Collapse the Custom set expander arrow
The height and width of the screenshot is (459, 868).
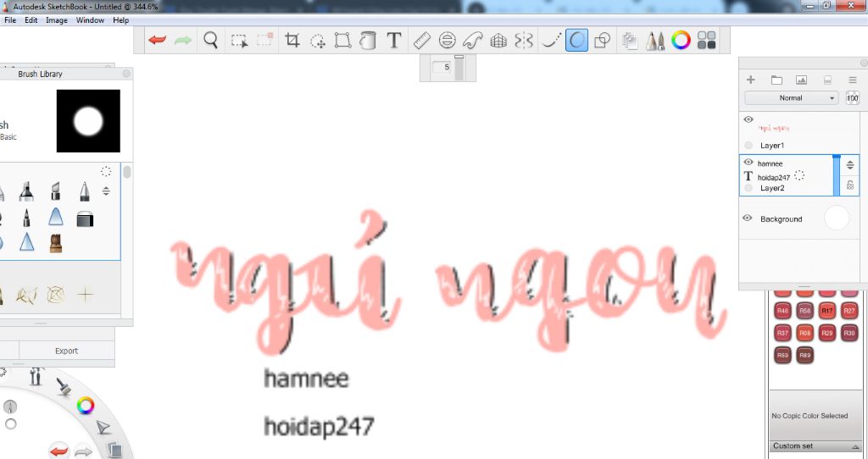[x=856, y=447]
